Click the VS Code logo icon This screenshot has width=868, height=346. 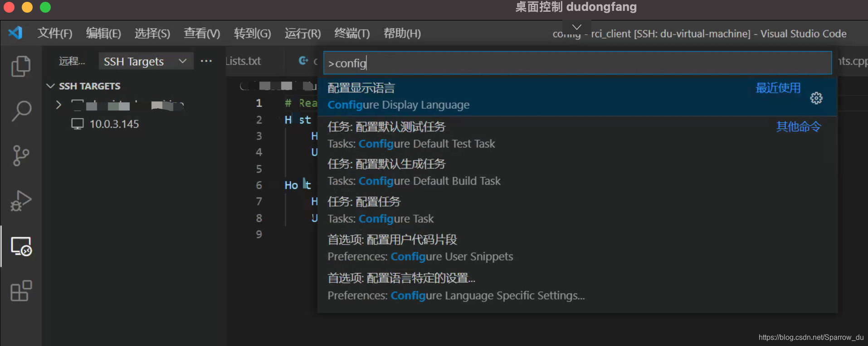pyautogui.click(x=15, y=33)
